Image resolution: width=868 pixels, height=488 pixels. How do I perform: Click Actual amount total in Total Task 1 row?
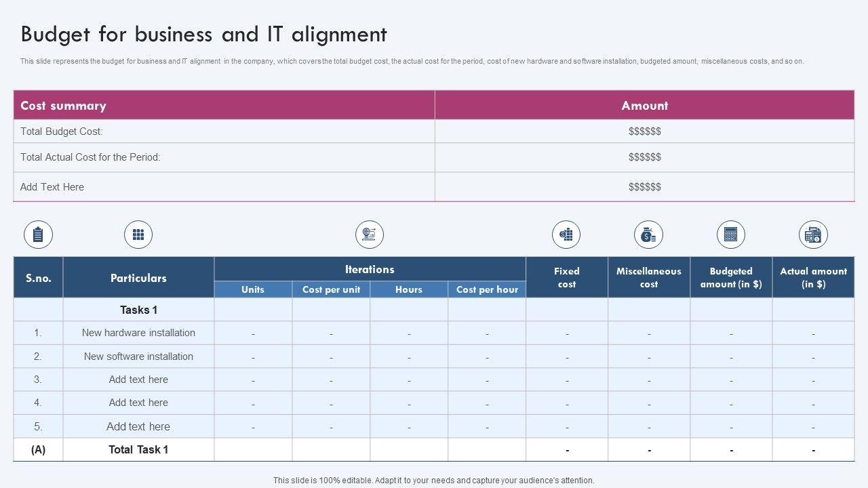(x=813, y=449)
